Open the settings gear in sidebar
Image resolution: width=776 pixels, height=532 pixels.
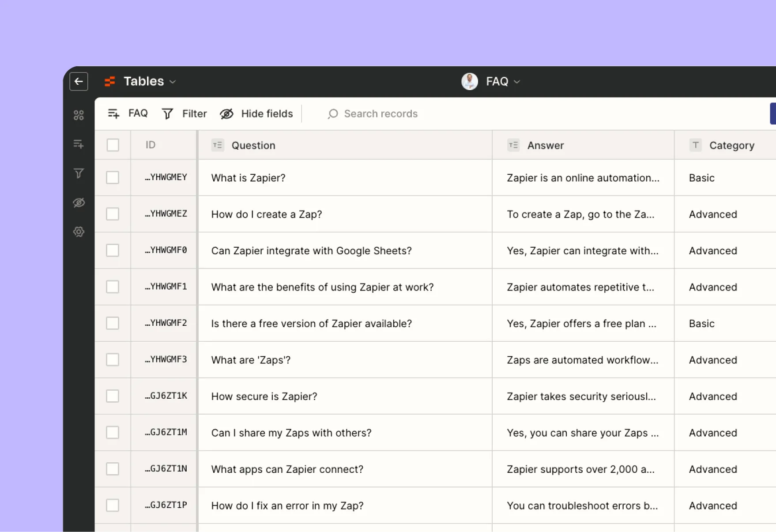point(79,231)
